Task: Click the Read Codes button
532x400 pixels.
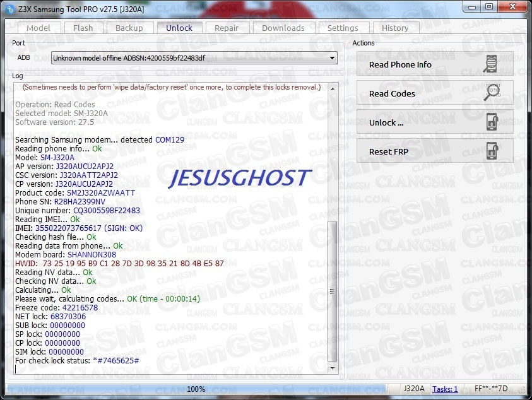Action: coord(435,93)
